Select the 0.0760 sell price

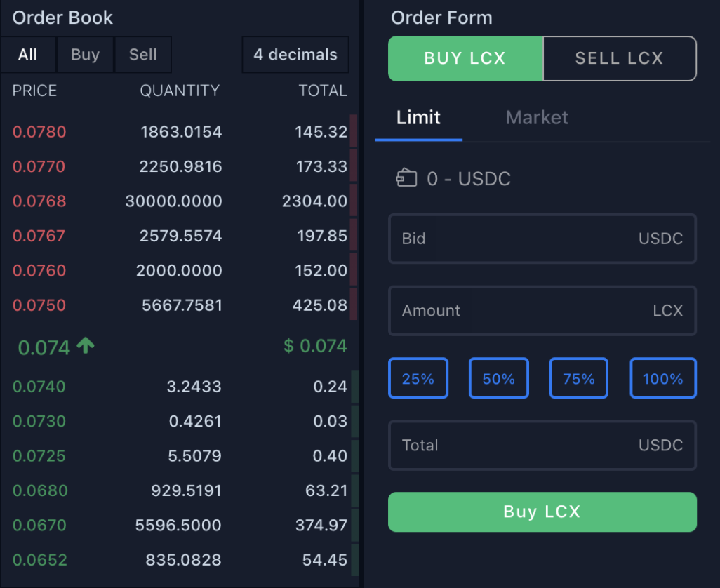(39, 270)
